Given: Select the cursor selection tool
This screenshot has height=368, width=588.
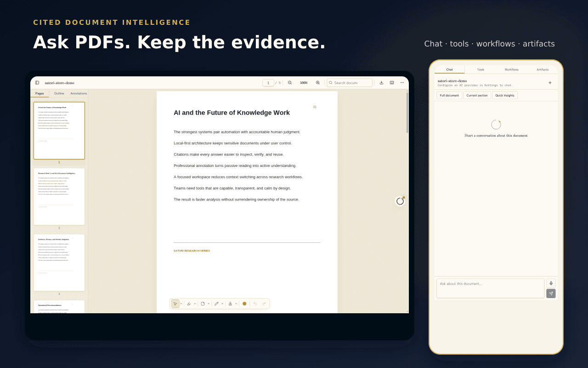Looking at the screenshot, I should [175, 304].
